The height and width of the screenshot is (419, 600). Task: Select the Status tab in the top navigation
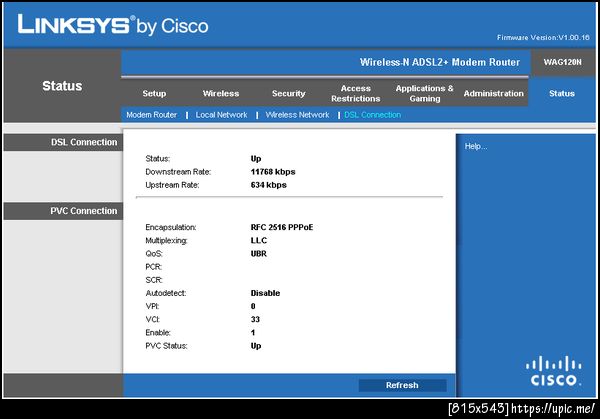tap(562, 93)
